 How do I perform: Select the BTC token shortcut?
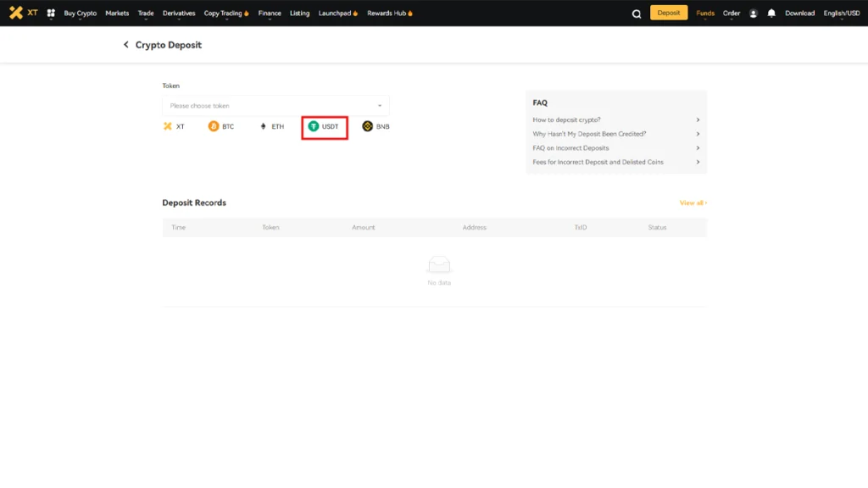[x=221, y=127]
